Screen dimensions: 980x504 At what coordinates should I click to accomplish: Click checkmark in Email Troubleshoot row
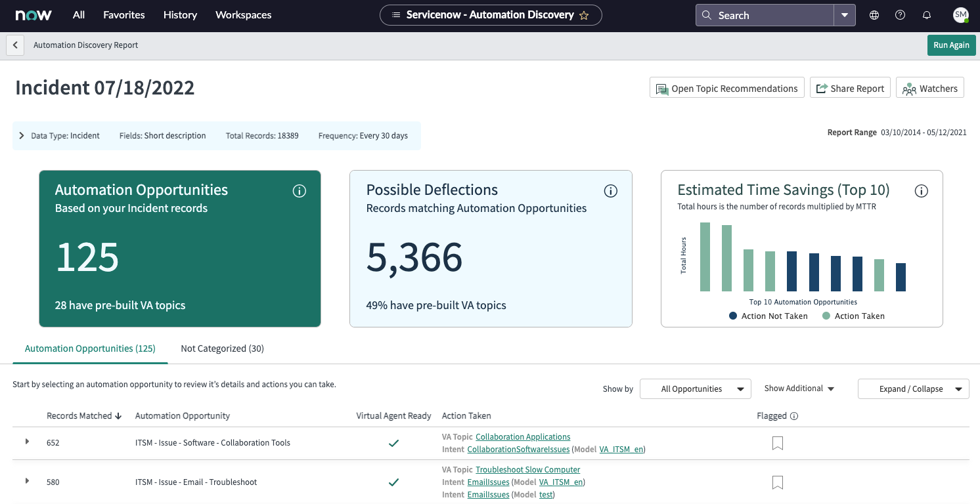393,482
